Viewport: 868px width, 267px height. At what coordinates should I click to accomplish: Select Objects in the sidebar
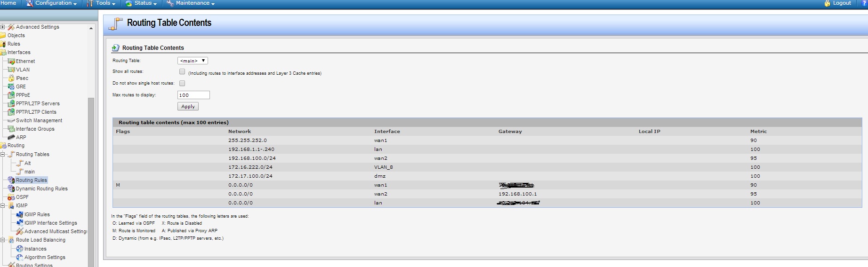coord(16,35)
